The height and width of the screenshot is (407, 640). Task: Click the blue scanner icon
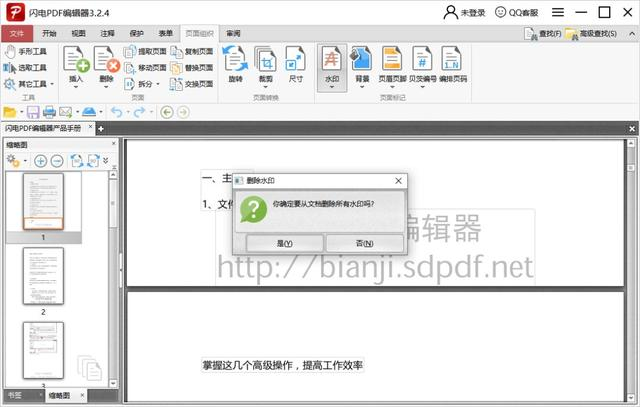pos(89,111)
